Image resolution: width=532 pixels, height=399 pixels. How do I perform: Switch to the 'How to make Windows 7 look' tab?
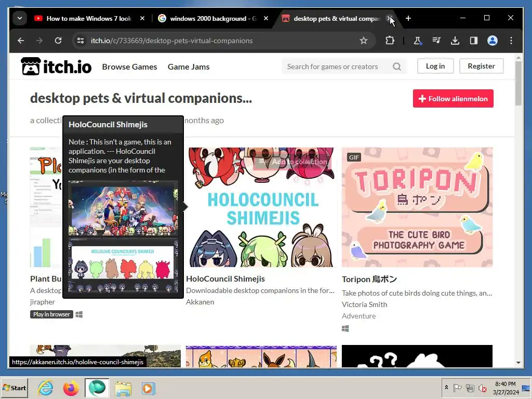tap(89, 19)
